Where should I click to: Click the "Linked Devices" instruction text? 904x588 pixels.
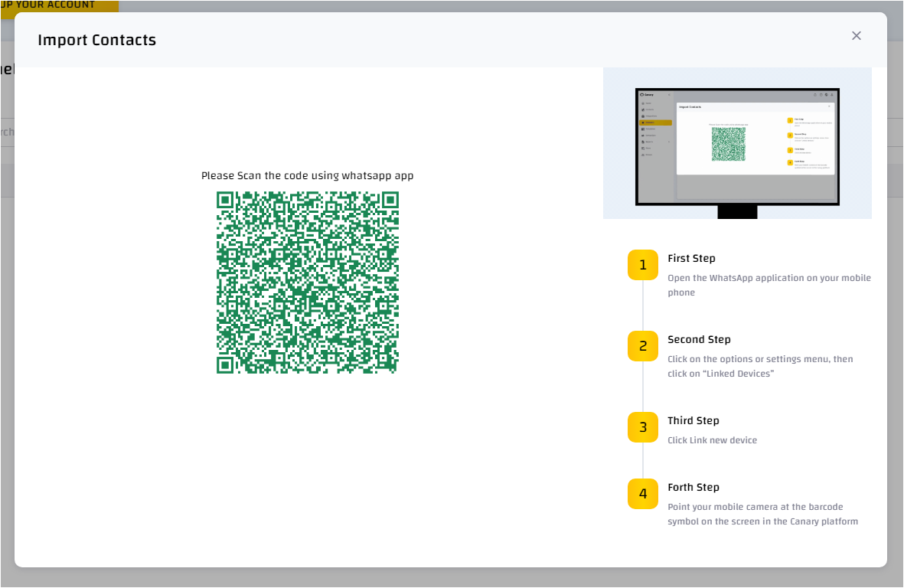pos(760,366)
